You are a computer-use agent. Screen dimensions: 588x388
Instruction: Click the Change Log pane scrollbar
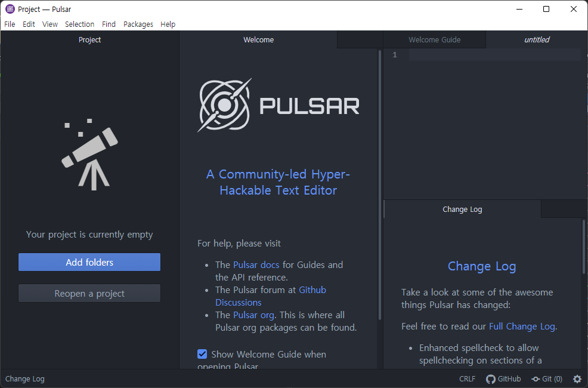click(x=584, y=247)
